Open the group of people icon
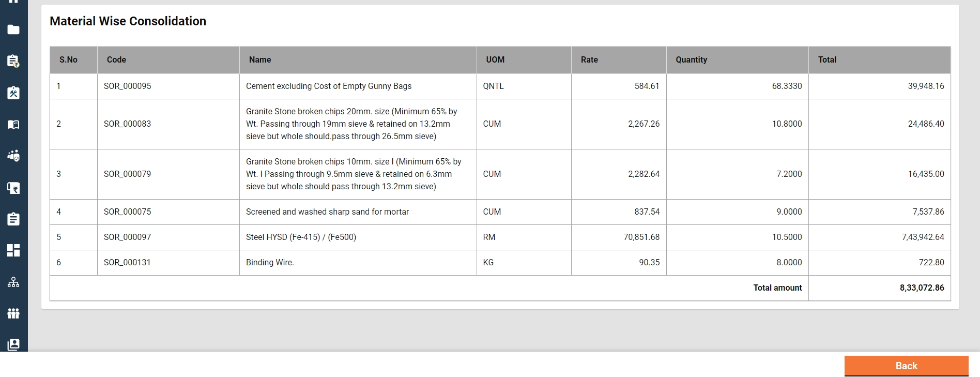 [x=13, y=313]
